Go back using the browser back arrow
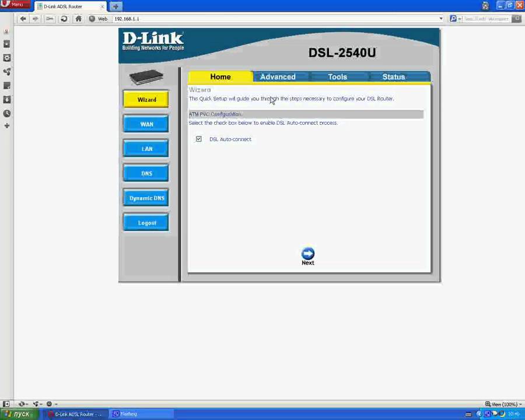The width and height of the screenshot is (525, 420). (23, 19)
